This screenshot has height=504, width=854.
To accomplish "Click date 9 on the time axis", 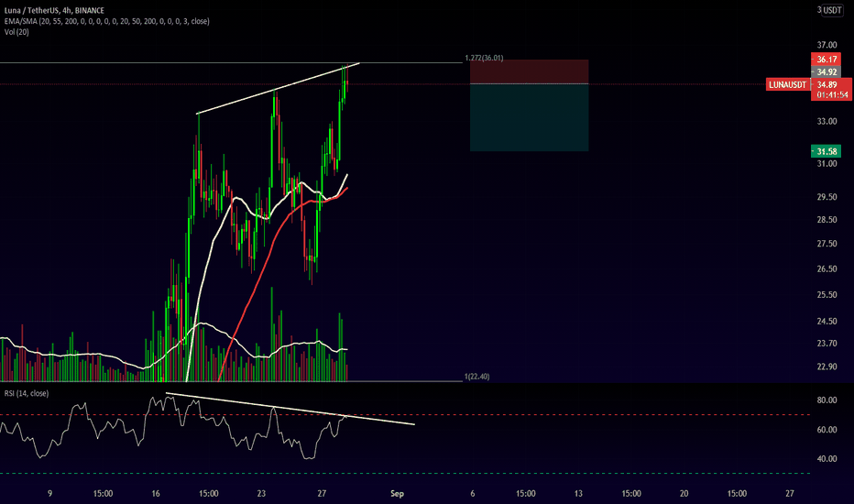I will click(x=50, y=494).
